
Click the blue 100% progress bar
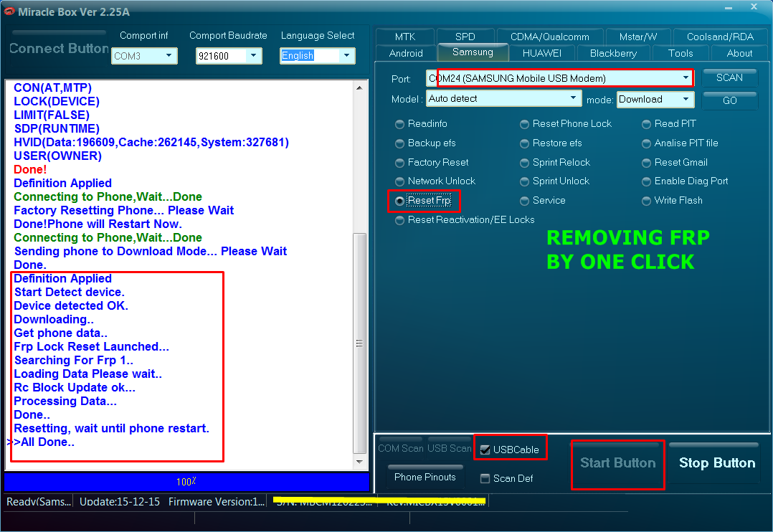pyautogui.click(x=187, y=482)
